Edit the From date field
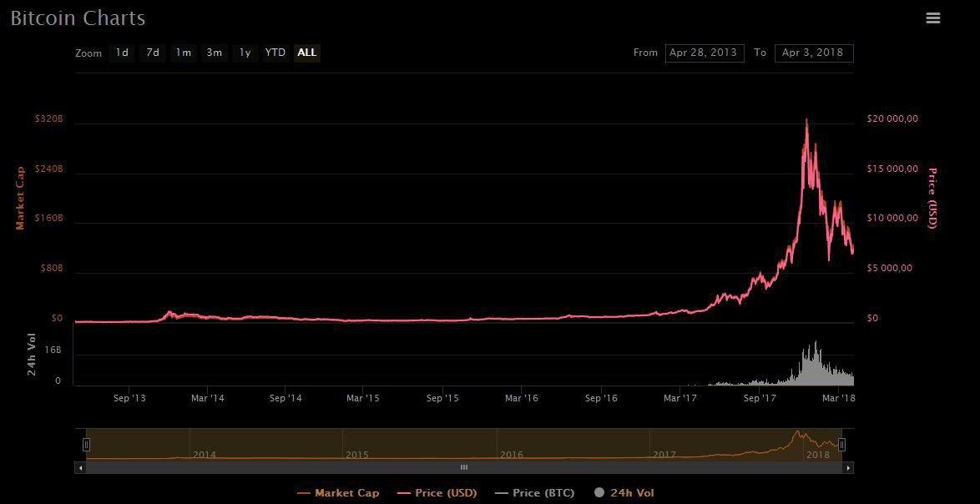The image size is (980, 504). point(705,53)
